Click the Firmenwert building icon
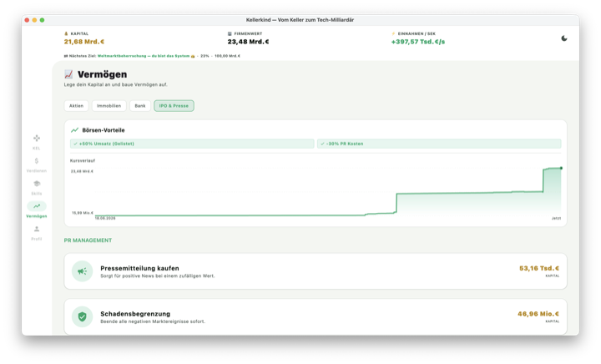The image size is (601, 364). 230,33
